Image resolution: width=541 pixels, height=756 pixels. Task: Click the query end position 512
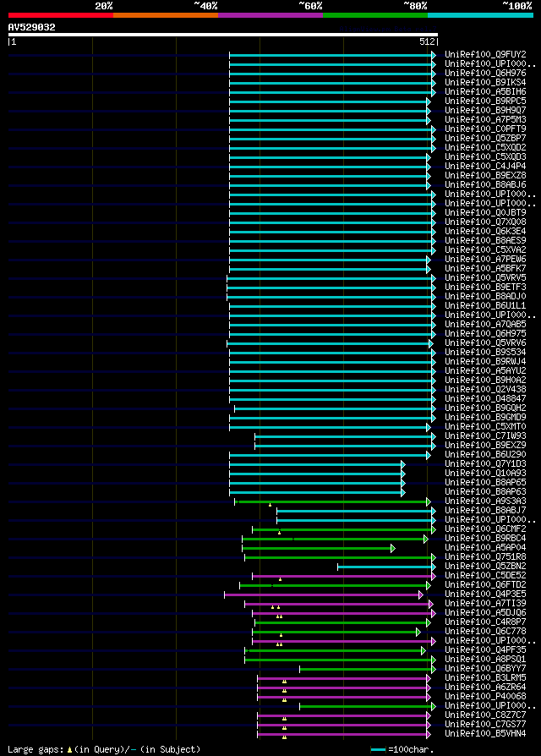click(427, 42)
